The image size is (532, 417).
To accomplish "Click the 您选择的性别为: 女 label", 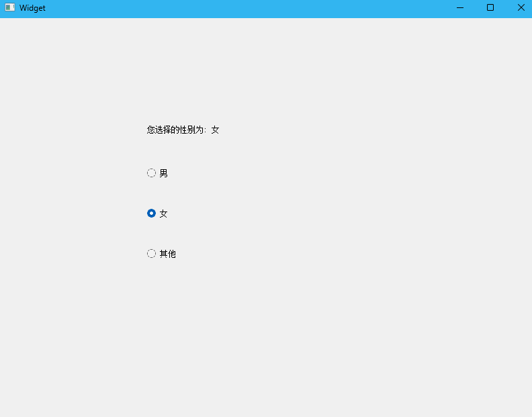I will [x=183, y=130].
